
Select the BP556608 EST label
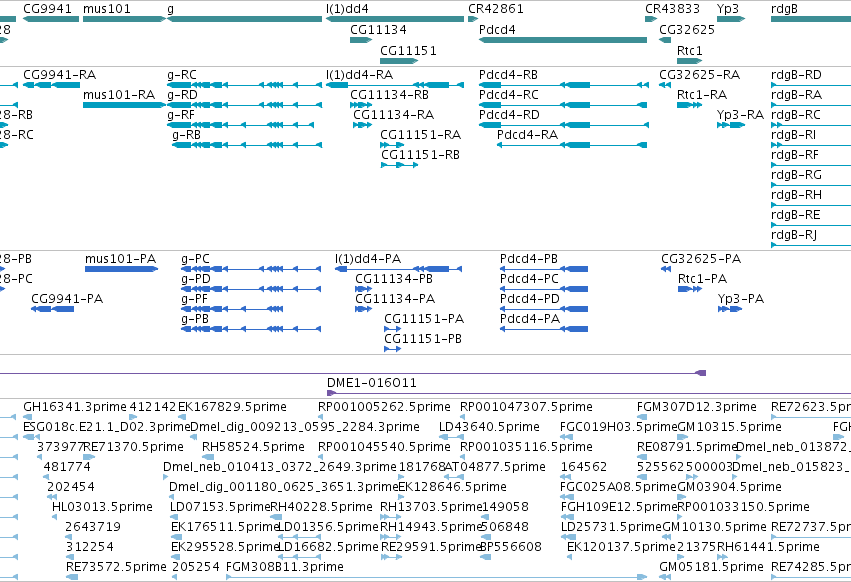[512, 547]
